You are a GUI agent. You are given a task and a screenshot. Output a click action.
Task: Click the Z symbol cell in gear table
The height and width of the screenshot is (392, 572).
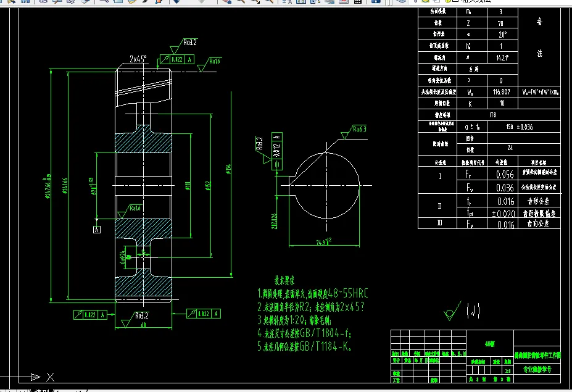[x=472, y=23]
